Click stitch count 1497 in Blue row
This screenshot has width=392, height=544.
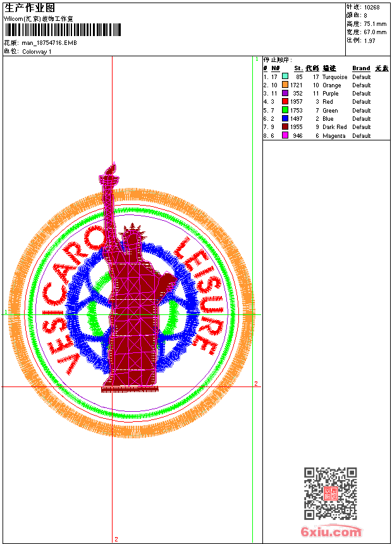(297, 119)
